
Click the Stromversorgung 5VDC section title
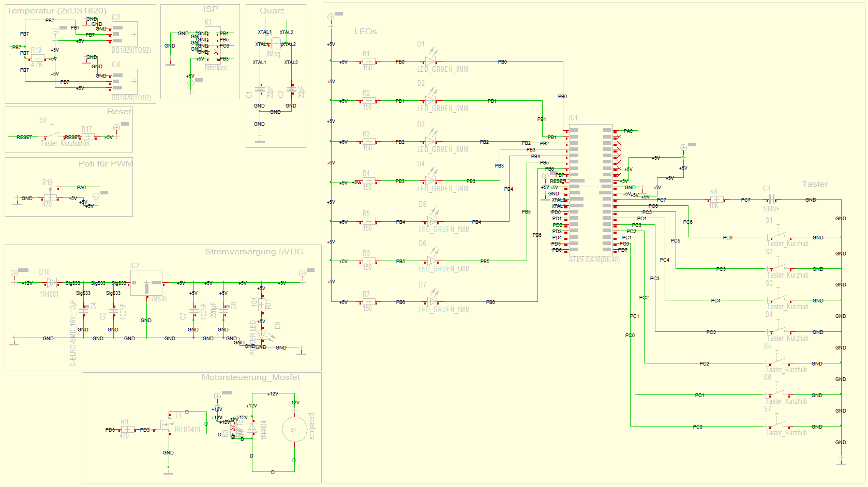254,252
